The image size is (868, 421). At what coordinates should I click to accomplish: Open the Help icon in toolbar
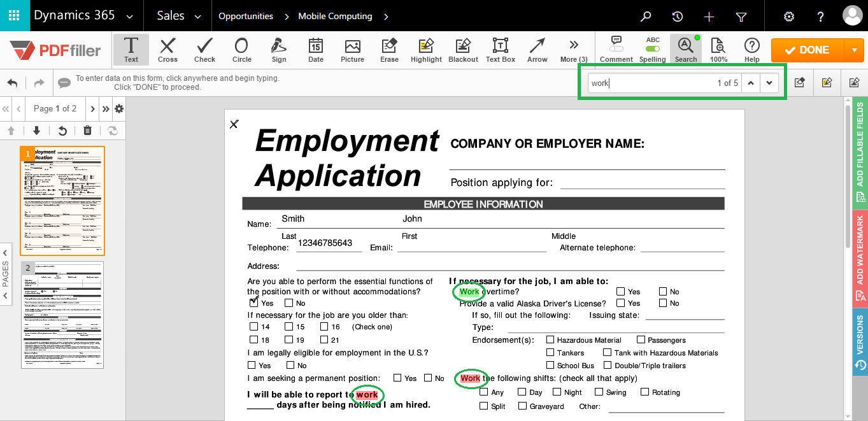[x=752, y=50]
